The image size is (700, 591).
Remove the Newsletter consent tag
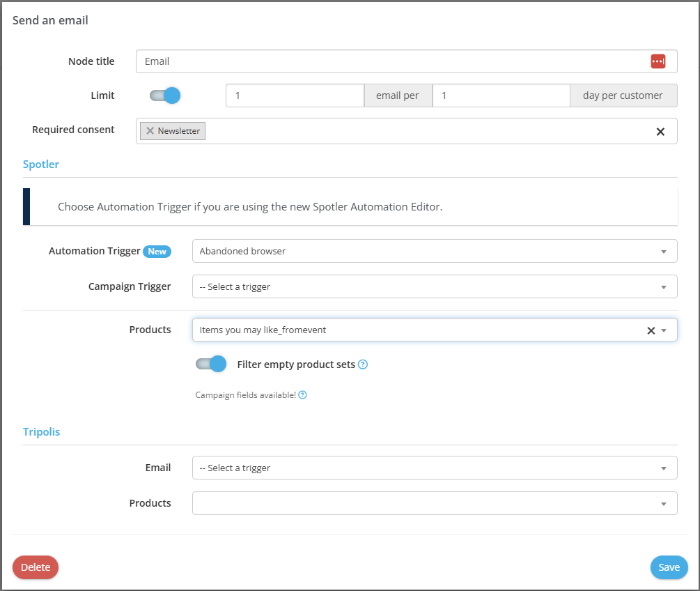point(150,131)
